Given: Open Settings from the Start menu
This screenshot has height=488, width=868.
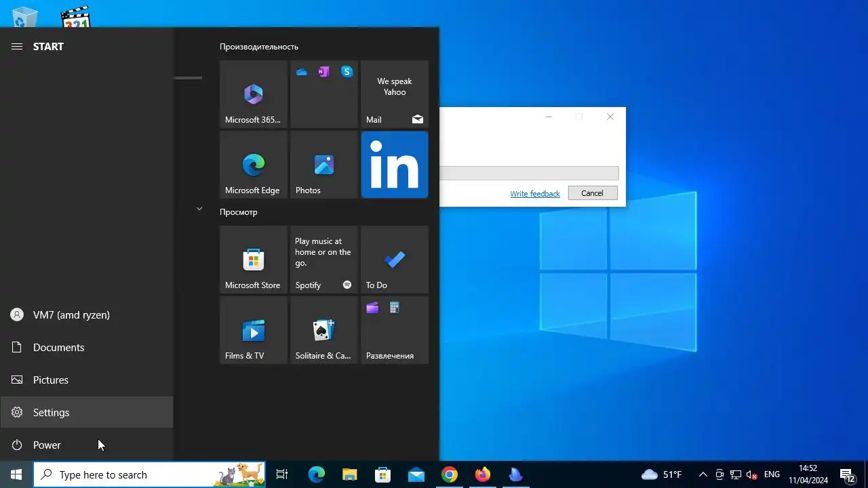Looking at the screenshot, I should pyautogui.click(x=87, y=412).
